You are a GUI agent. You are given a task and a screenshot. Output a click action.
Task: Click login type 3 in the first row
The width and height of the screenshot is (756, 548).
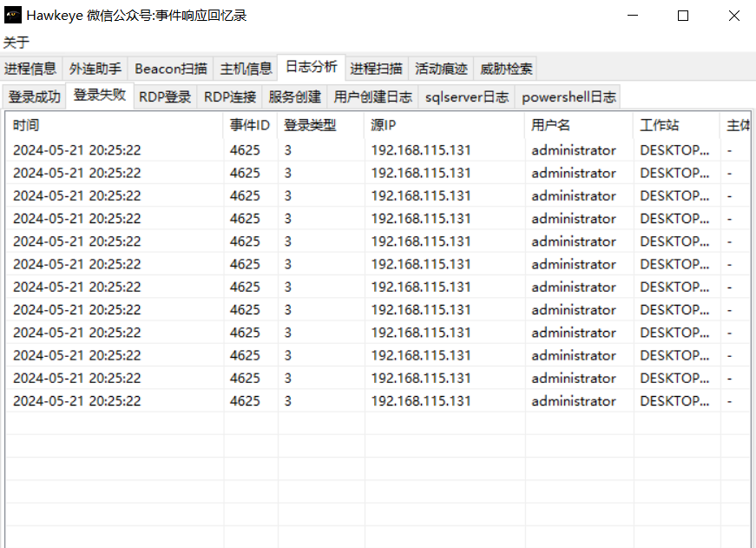[288, 150]
